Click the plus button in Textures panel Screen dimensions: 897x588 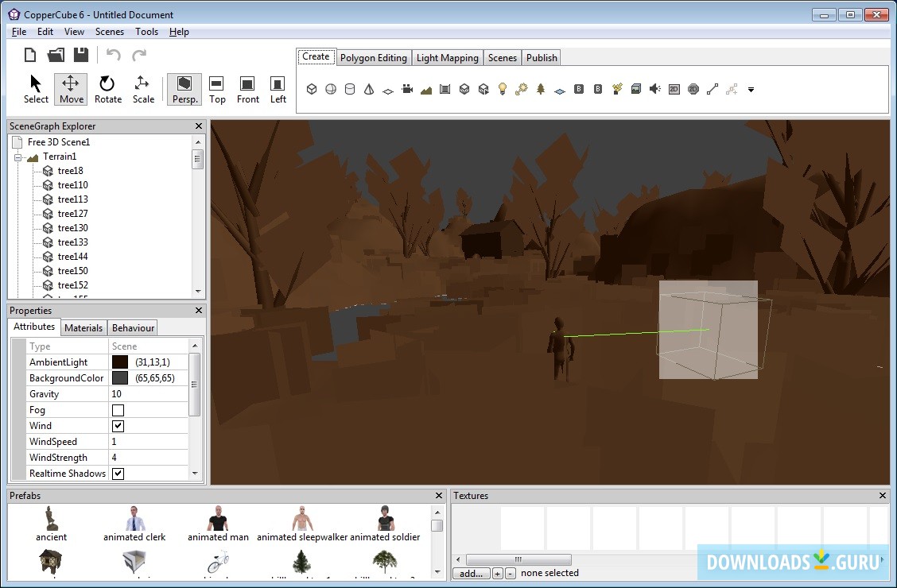tap(498, 573)
